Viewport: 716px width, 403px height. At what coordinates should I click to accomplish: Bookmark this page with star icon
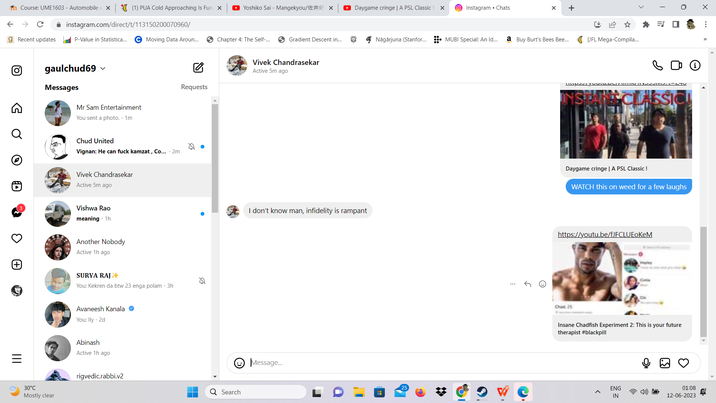tap(627, 24)
